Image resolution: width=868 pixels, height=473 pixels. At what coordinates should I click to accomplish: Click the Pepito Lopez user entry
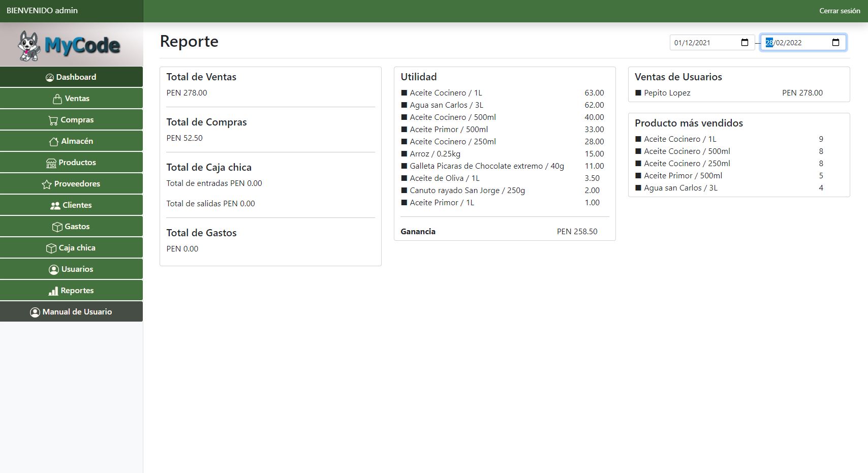(x=667, y=93)
